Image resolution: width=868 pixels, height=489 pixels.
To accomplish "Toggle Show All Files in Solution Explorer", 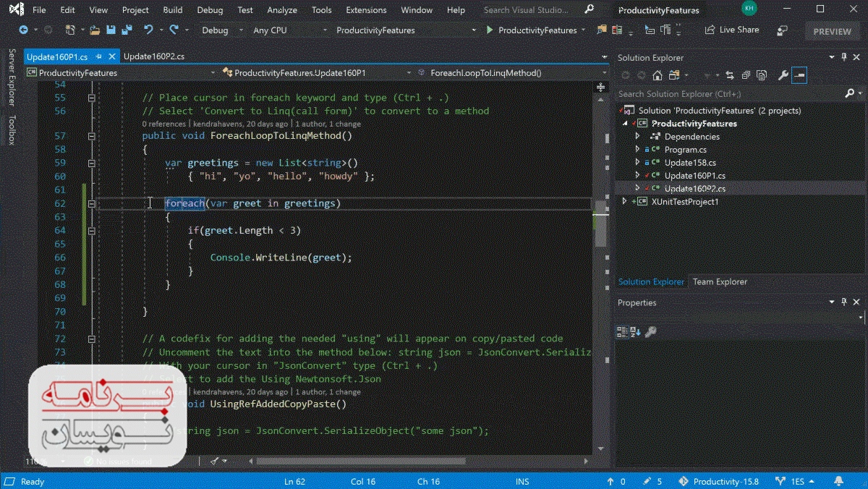I will point(762,75).
